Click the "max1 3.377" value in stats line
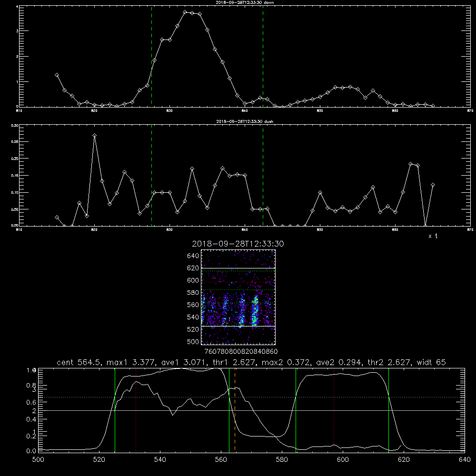 [x=132, y=362]
